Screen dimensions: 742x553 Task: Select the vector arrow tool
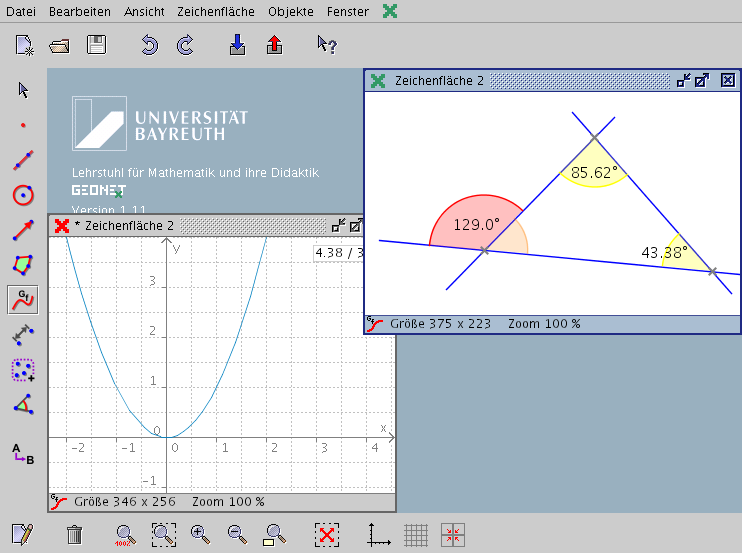tap(23, 230)
